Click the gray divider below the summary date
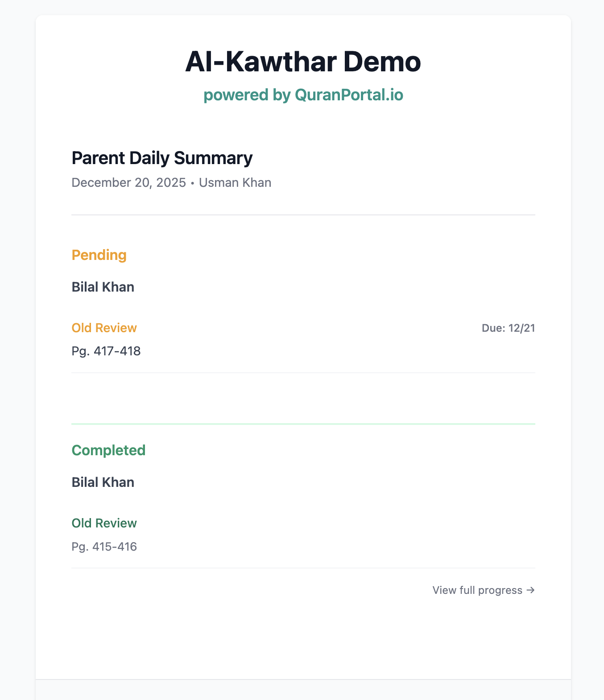The height and width of the screenshot is (700, 604). point(303,215)
